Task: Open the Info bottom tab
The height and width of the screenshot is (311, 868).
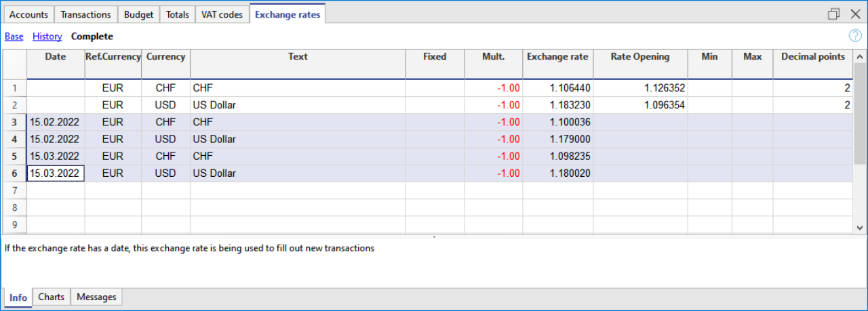Action: [18, 297]
